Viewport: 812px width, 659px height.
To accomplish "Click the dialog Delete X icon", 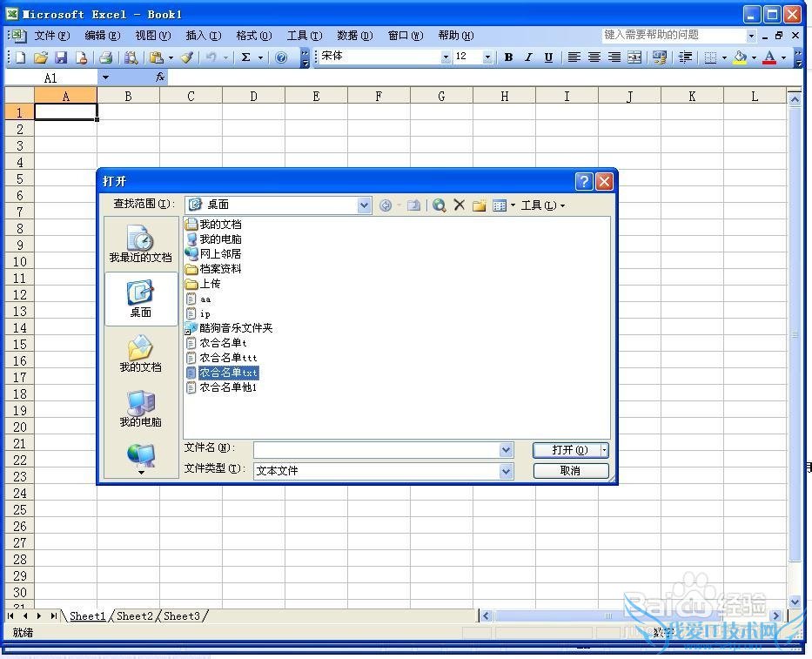I will pos(459,205).
